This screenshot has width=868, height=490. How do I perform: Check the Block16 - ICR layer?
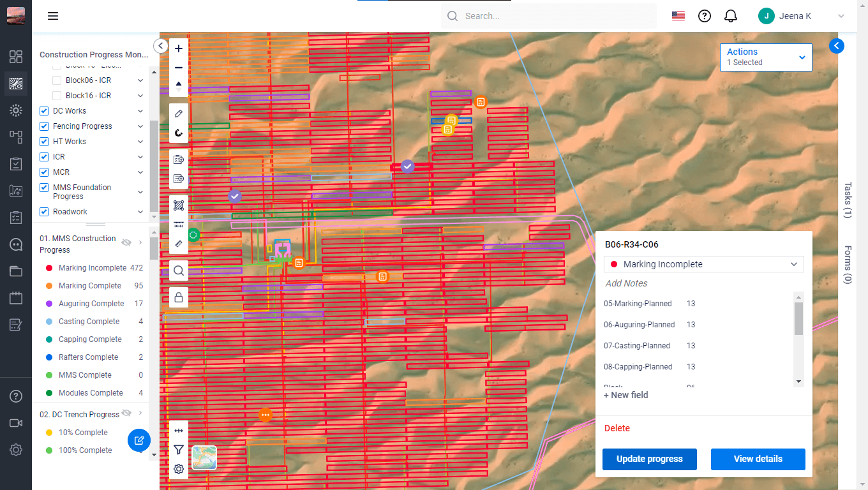tap(57, 96)
